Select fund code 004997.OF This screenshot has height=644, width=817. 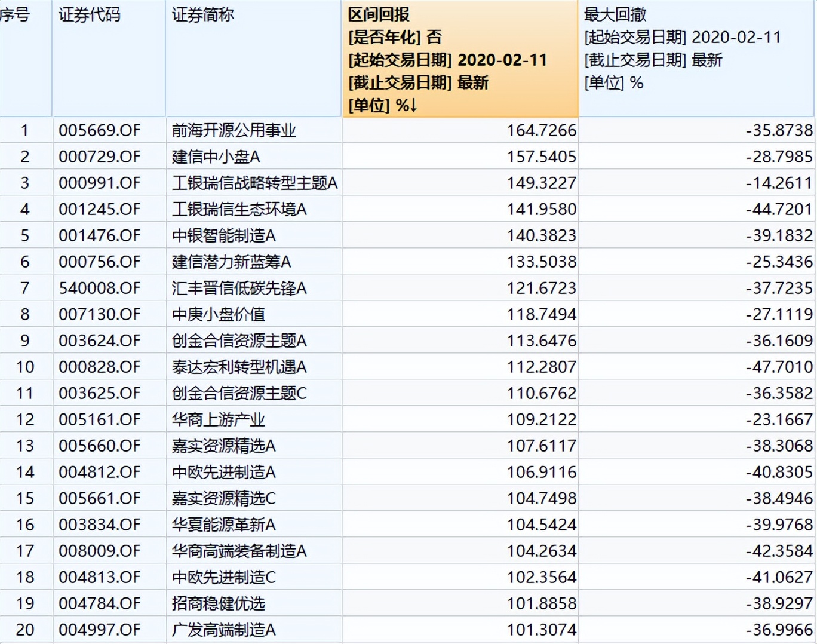[99, 630]
